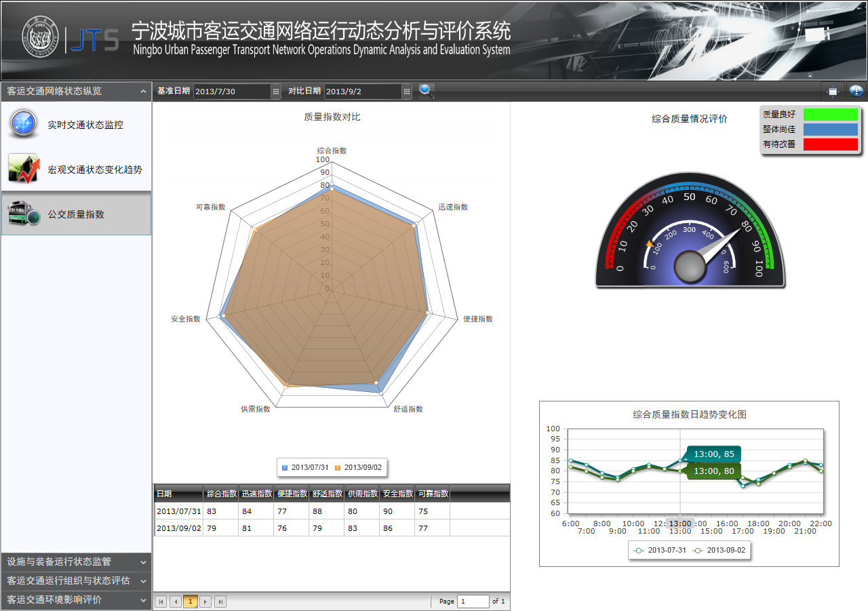Go to the previous table page

[x=176, y=602]
